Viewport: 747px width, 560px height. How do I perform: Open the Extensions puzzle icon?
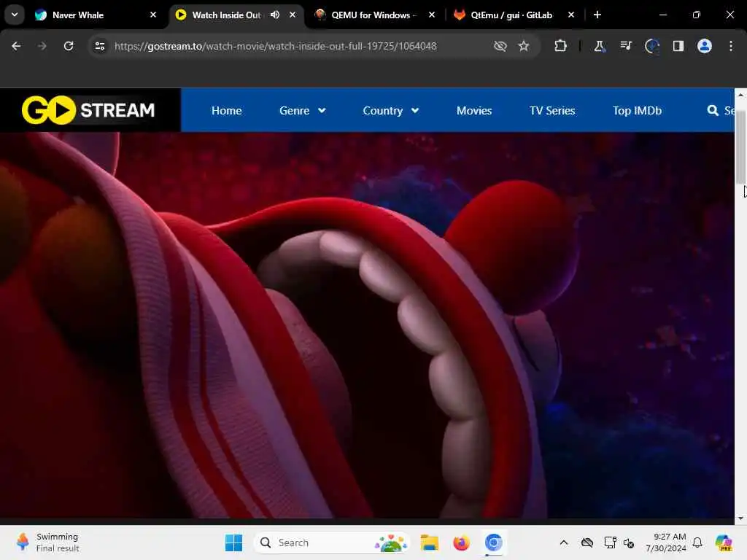(x=561, y=46)
